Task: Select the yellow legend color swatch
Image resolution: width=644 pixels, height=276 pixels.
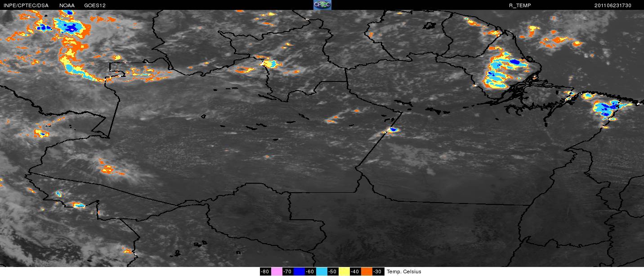Action: 344,271
